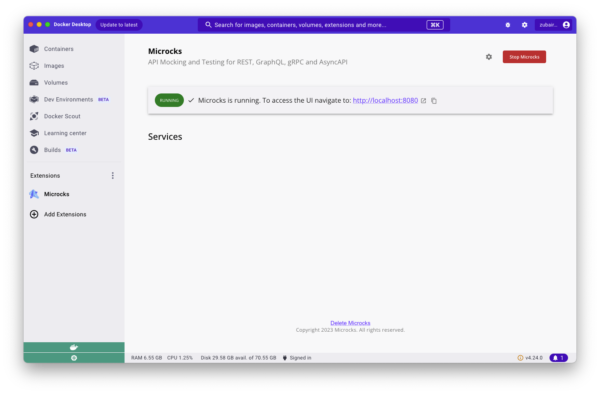
Task: Click CPU 1.25% status entry
Action: pos(180,358)
